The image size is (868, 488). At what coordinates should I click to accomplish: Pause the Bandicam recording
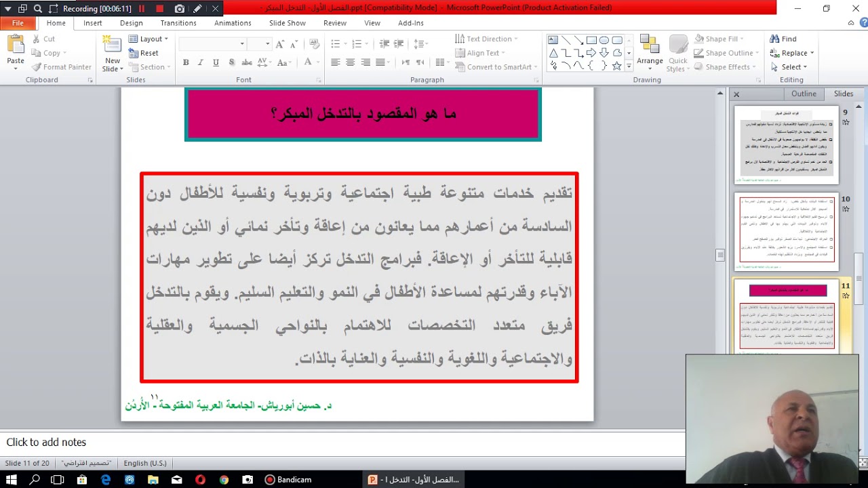tap(142, 9)
